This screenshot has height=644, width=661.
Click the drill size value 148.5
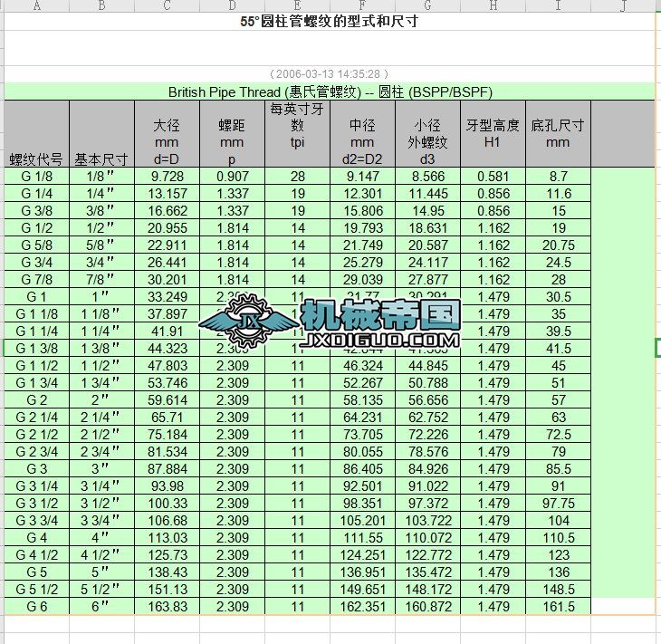[559, 589]
